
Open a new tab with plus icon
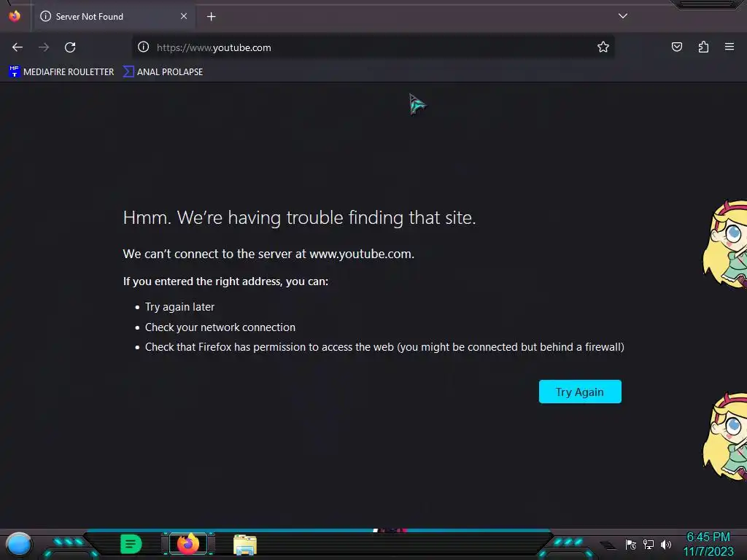(211, 17)
